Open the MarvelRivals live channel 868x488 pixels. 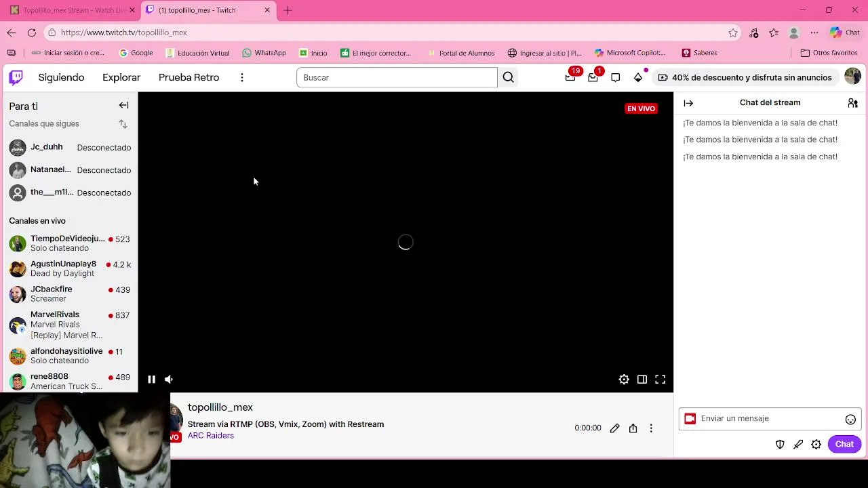pos(69,325)
